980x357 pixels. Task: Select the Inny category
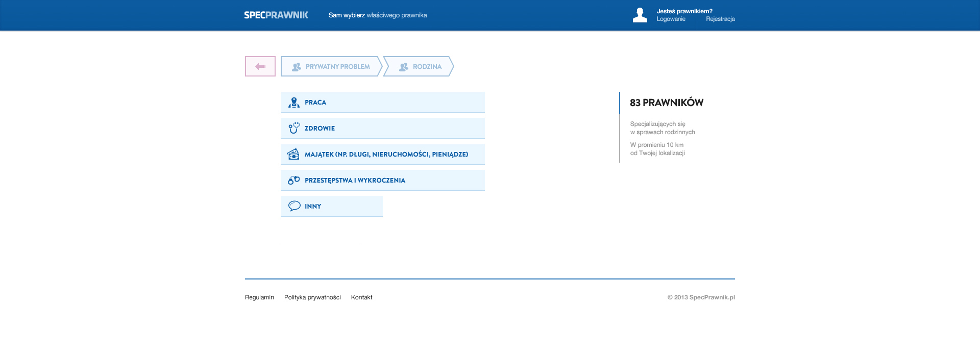332,206
